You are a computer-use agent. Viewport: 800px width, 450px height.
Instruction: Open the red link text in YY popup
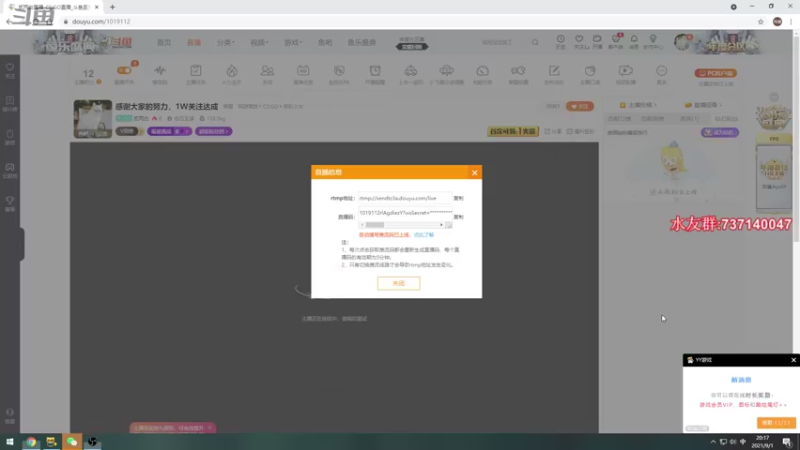[743, 405]
